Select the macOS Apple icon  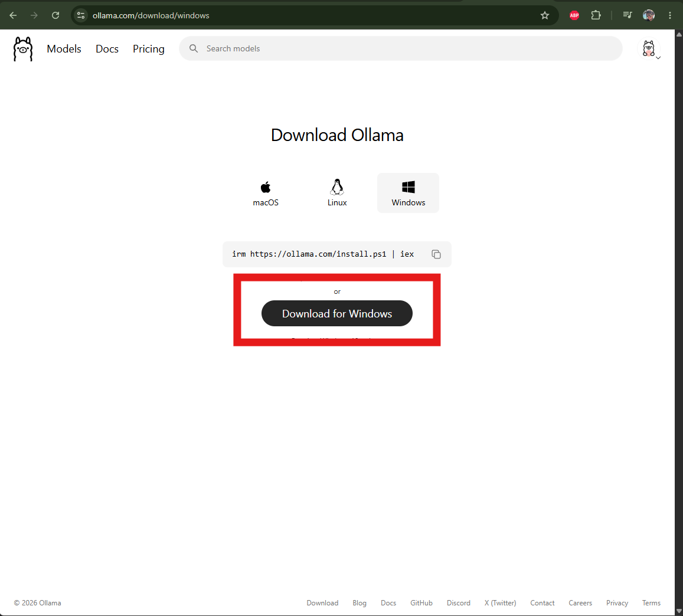[x=266, y=188]
